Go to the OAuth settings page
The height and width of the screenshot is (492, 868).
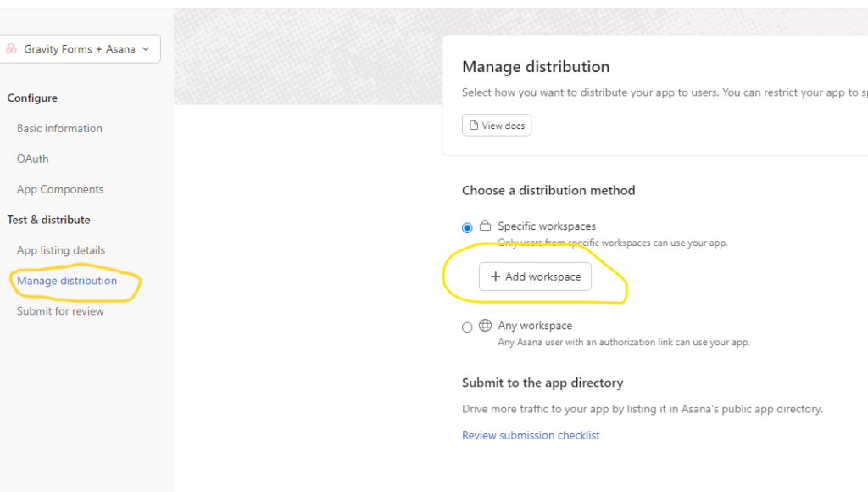(33, 159)
